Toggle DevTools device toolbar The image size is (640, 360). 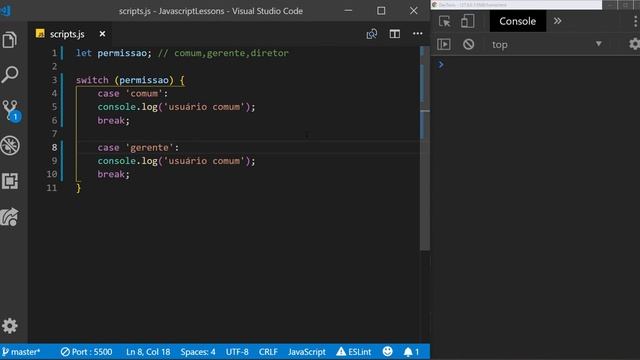[467, 21]
